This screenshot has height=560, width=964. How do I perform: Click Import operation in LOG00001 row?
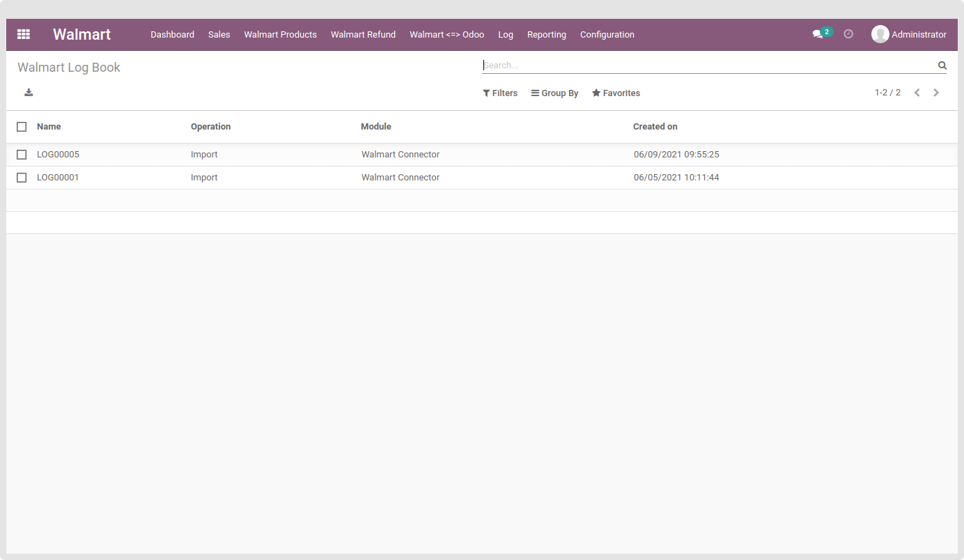tap(204, 178)
